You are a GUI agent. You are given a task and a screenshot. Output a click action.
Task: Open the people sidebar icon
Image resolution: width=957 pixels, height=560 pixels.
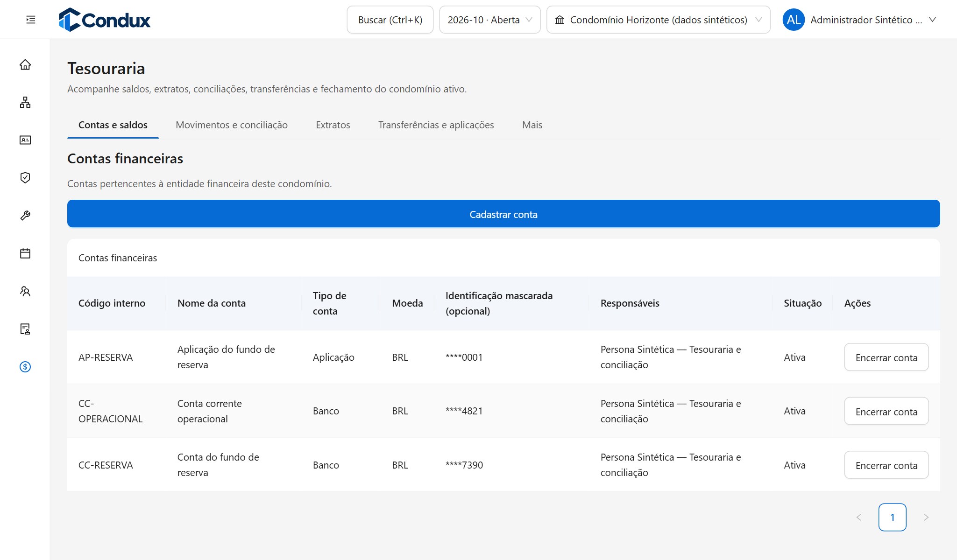coord(25,291)
